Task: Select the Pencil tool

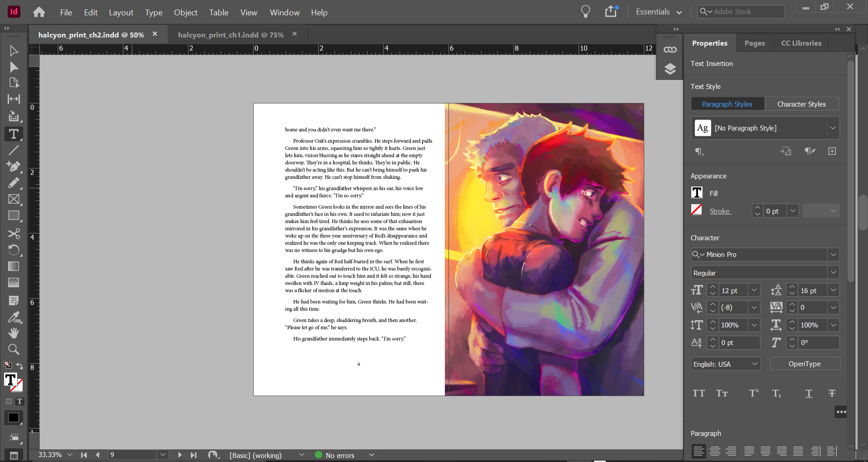Action: [14, 183]
